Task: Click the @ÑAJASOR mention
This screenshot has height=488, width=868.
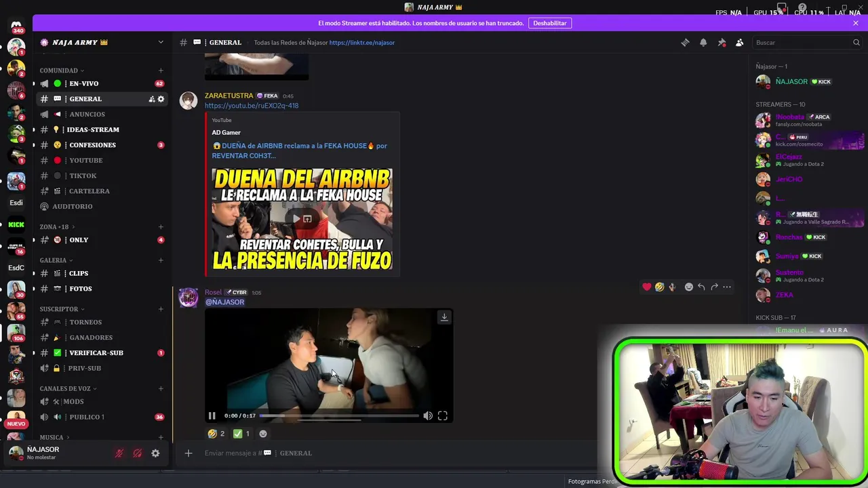Action: coord(224,302)
